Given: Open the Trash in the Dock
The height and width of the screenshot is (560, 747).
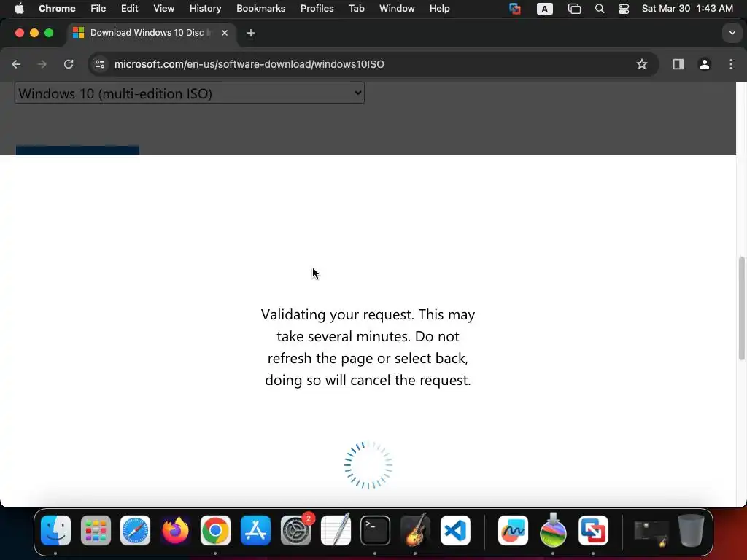Looking at the screenshot, I should [691, 530].
